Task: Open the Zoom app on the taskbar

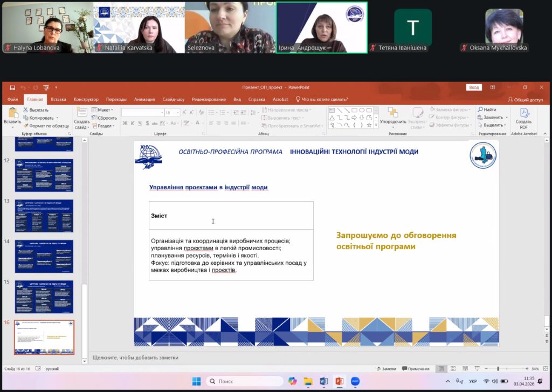Action: pyautogui.click(x=355, y=381)
